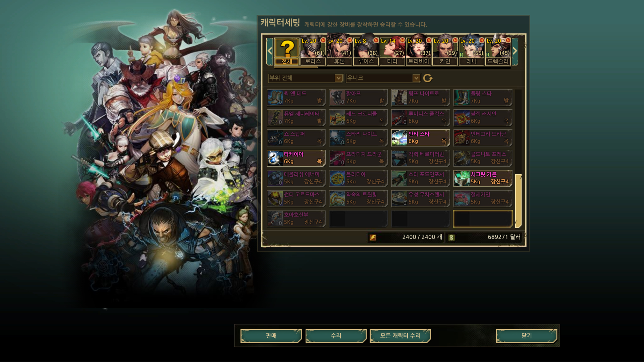Viewport: 644px width, 362px height.
Task: Click the item list scrollbar thumb
Action: tap(518, 201)
